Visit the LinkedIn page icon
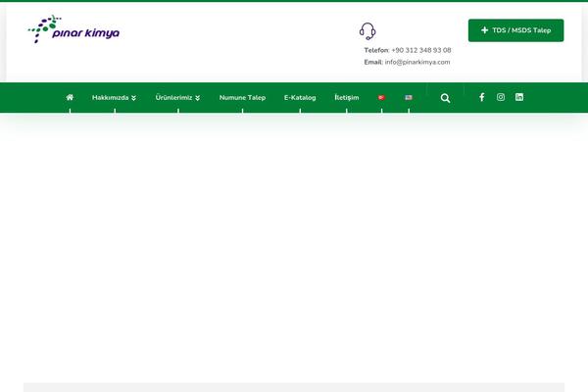Image resolution: width=588 pixels, height=392 pixels. pyautogui.click(x=519, y=97)
